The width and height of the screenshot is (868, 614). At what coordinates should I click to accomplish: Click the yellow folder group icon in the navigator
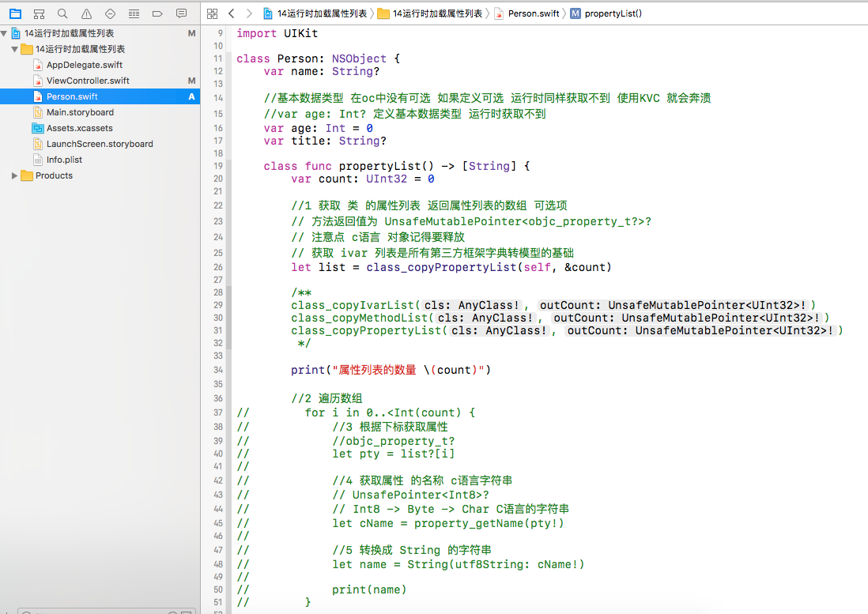(27, 49)
